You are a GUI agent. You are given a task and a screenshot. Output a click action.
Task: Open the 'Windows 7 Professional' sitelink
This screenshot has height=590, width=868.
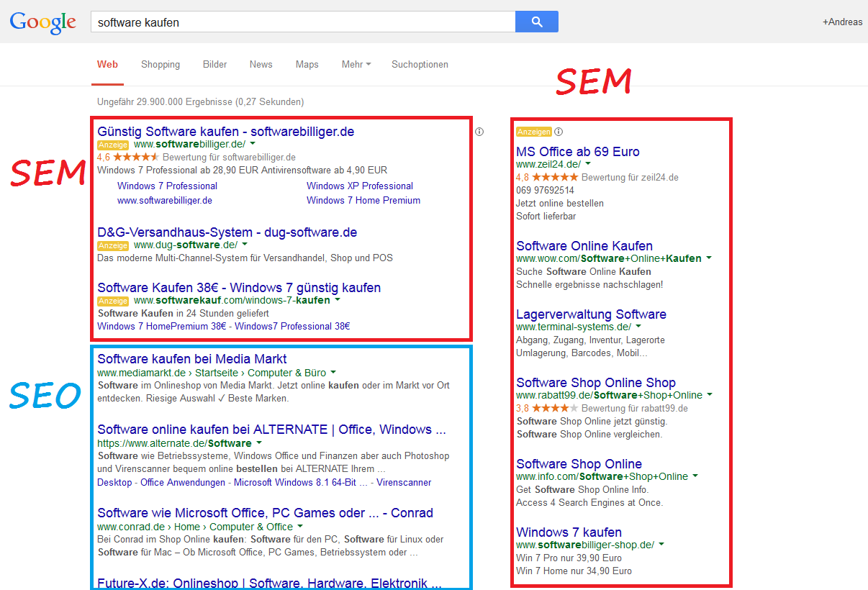pyautogui.click(x=167, y=186)
